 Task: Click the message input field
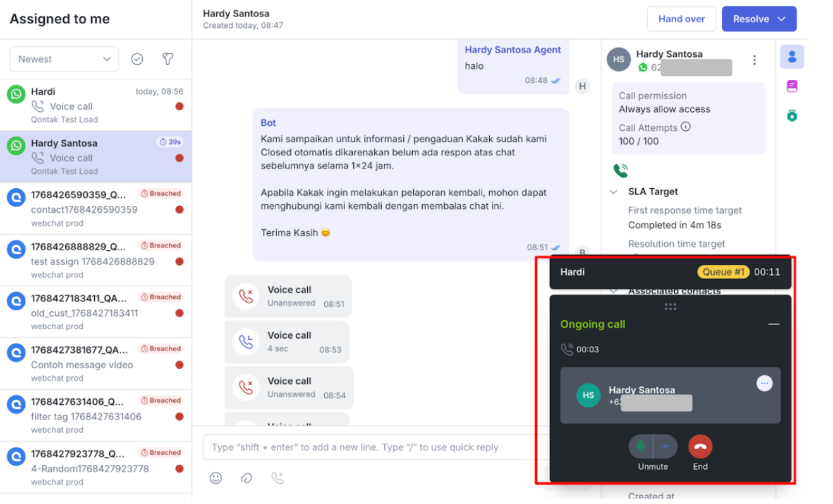click(371, 447)
